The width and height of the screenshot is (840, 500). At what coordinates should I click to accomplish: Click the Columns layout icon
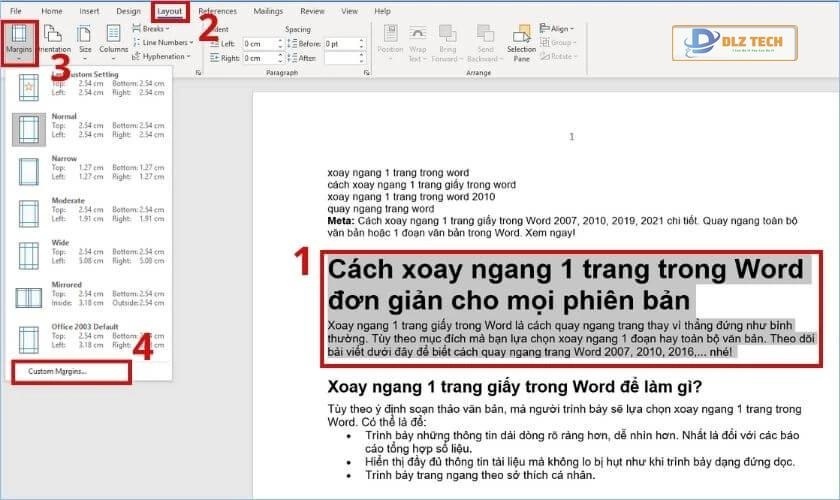(113, 41)
